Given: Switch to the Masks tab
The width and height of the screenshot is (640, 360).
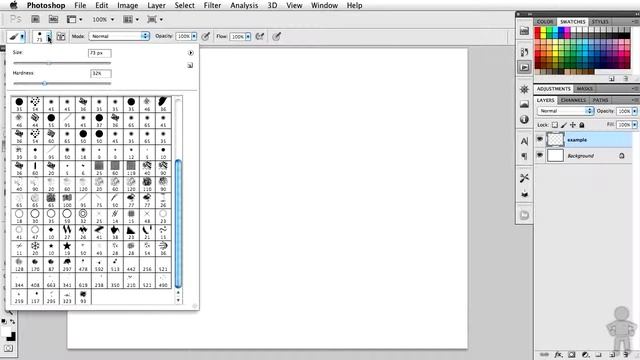Looking at the screenshot, I should click(584, 89).
